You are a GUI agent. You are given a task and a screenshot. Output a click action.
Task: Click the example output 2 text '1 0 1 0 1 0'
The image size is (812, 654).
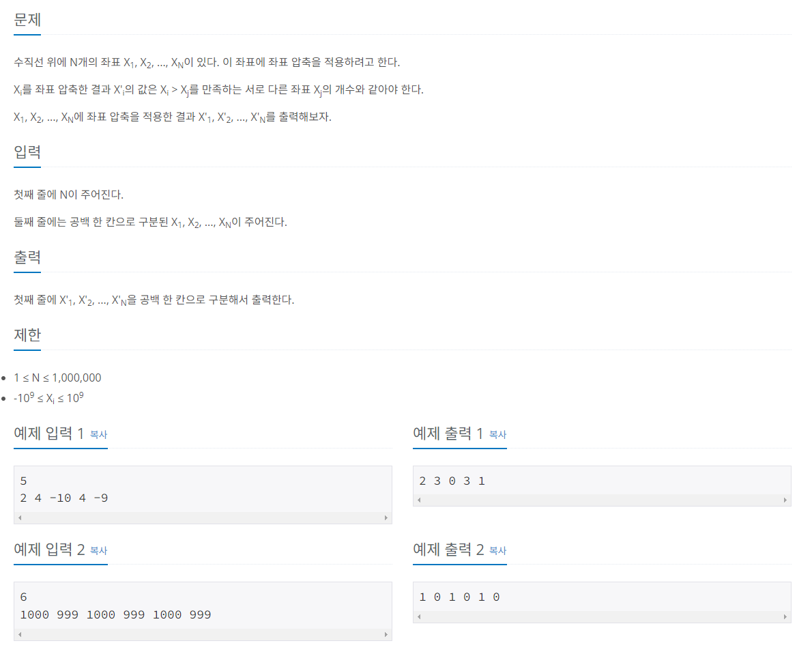tap(459, 597)
